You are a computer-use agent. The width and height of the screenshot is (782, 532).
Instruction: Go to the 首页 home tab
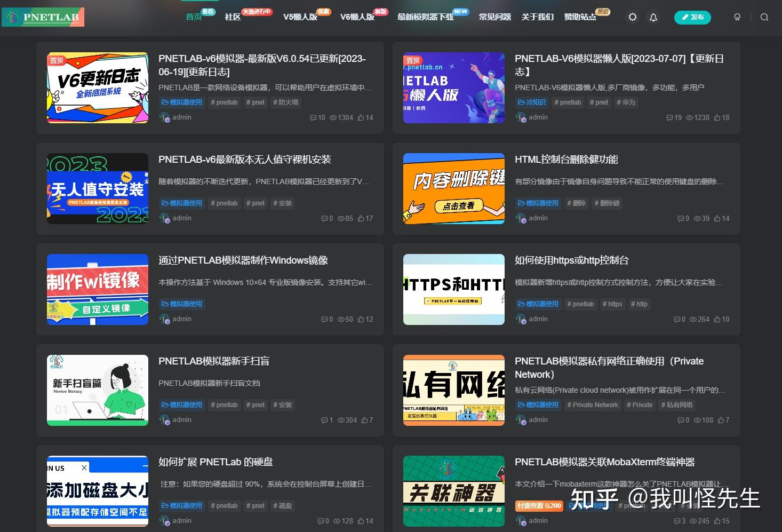(x=194, y=17)
